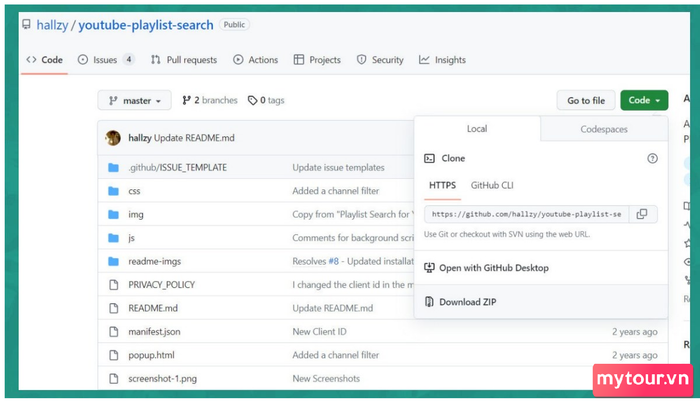Image resolution: width=700 pixels, height=405 pixels.
Task: Click the GitHub Desktop icon
Action: (429, 267)
